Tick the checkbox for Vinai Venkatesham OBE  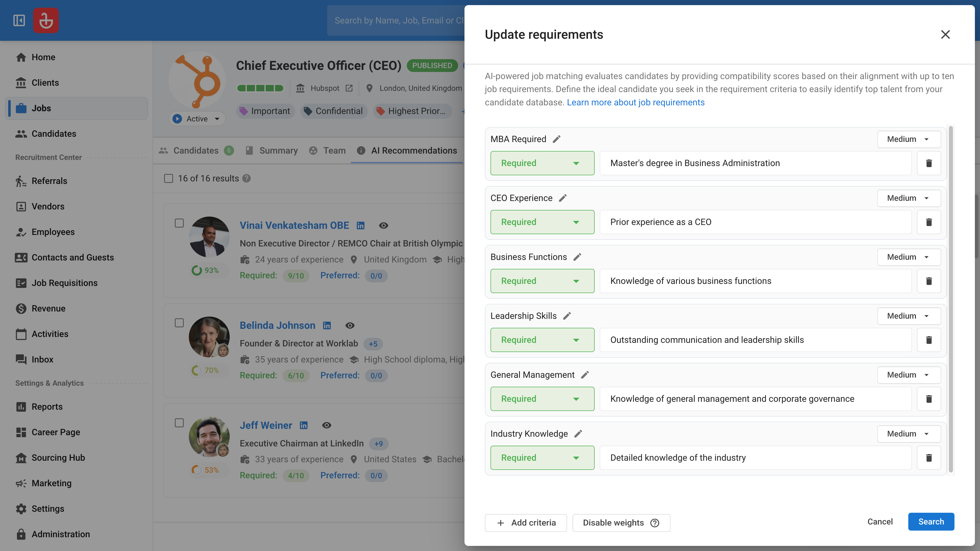point(179,223)
